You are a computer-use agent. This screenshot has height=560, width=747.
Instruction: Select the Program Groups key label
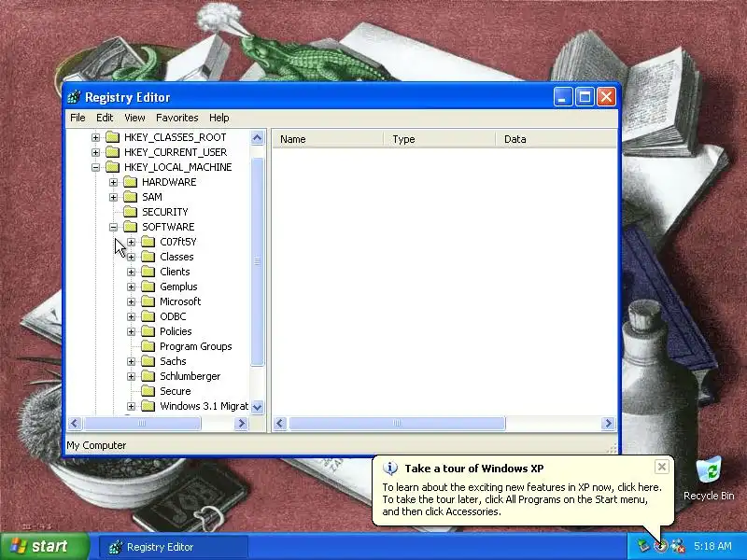(x=196, y=346)
